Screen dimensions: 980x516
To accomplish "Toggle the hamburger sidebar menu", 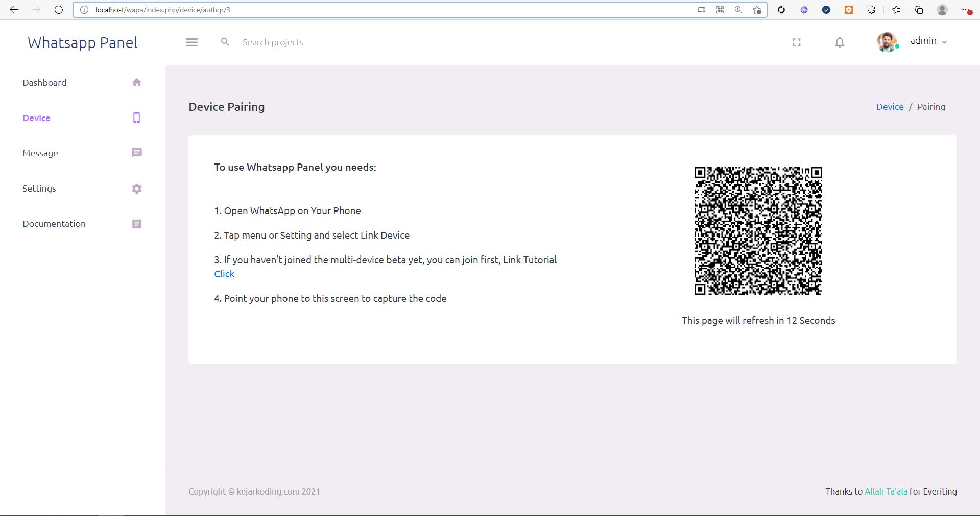I will pos(192,42).
